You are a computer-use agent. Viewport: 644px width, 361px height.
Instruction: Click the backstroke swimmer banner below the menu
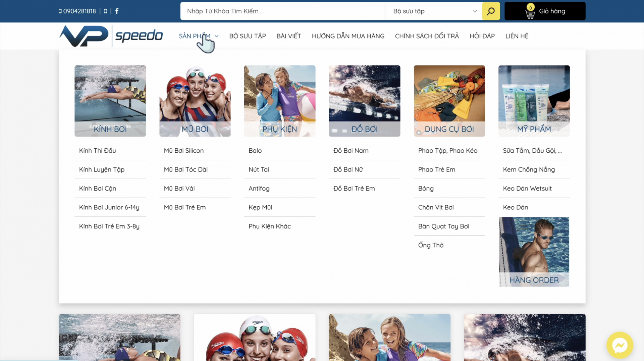[120, 338]
